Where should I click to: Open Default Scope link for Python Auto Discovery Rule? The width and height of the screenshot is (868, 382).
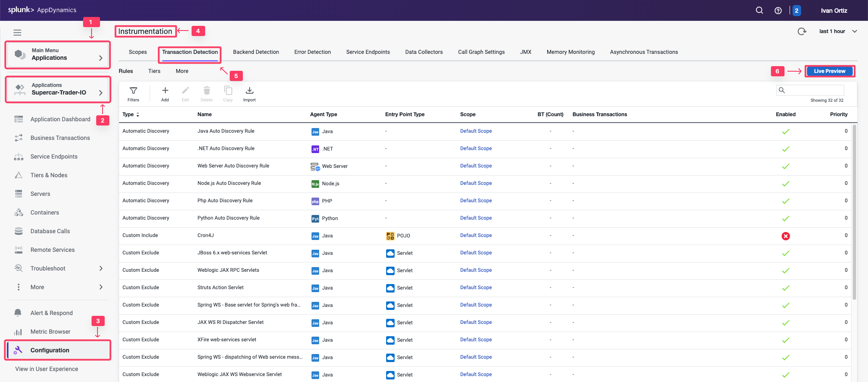point(476,218)
